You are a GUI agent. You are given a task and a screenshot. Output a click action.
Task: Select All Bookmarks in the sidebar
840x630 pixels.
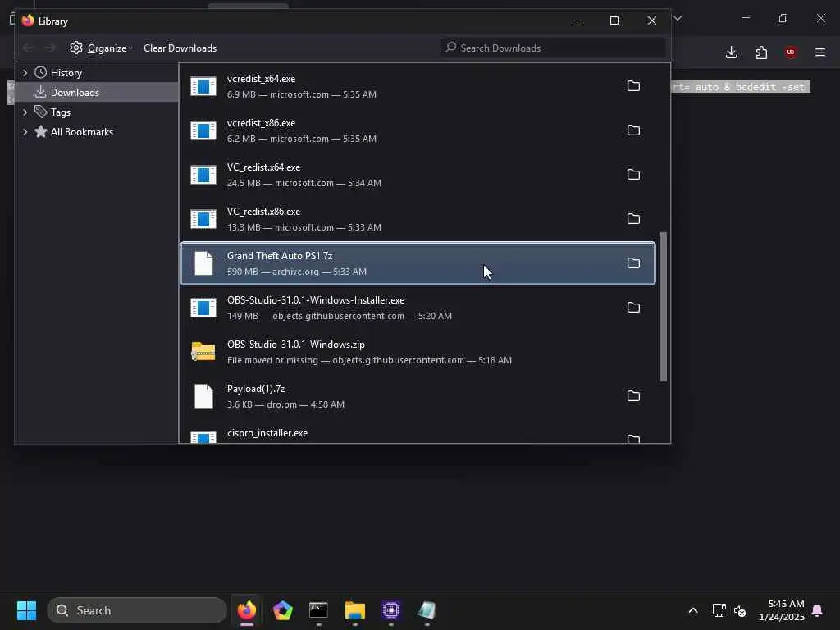pos(97,132)
